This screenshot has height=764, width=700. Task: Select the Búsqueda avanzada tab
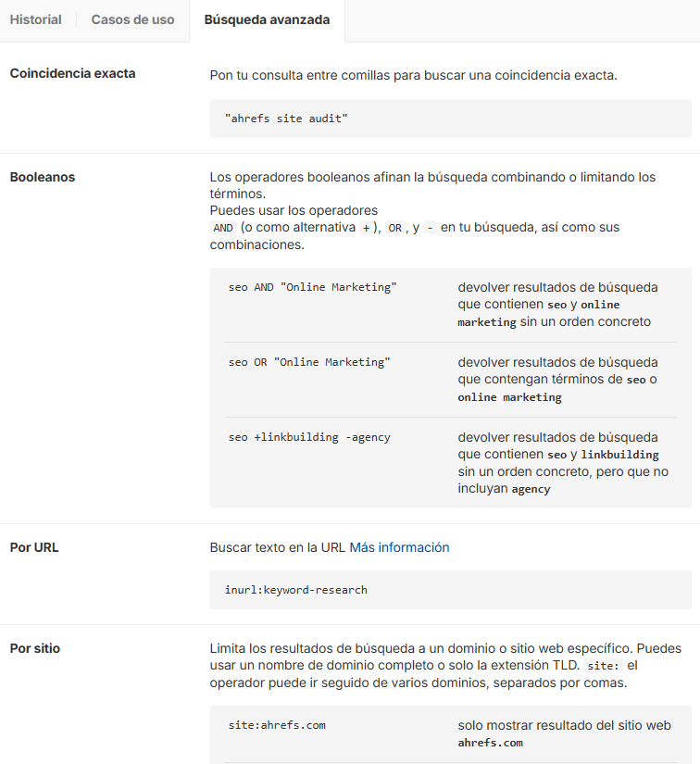coord(267,20)
